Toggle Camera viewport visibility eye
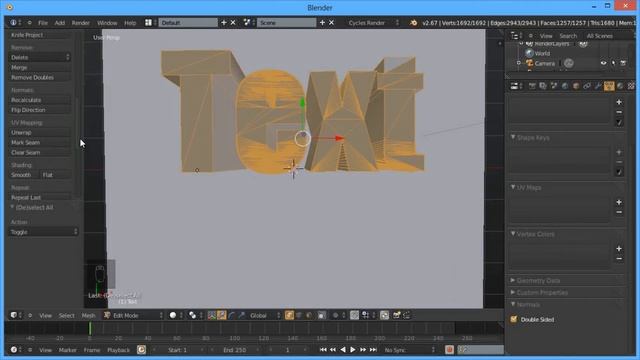 603,63
